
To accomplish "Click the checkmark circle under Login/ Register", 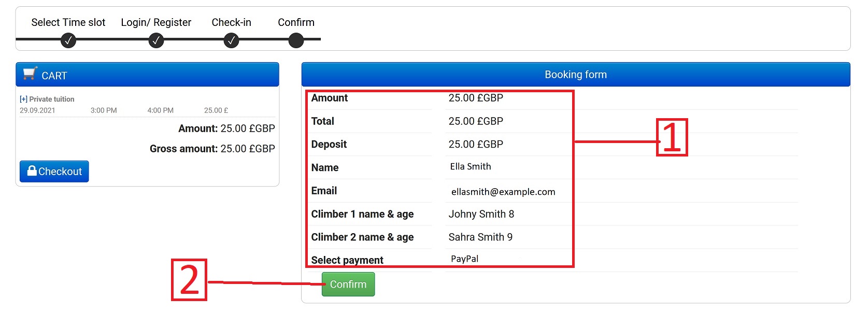I will 156,40.
